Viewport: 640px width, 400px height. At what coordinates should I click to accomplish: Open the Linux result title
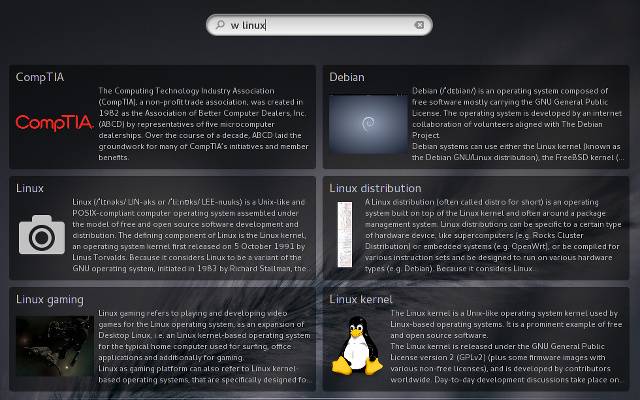click(x=29, y=188)
